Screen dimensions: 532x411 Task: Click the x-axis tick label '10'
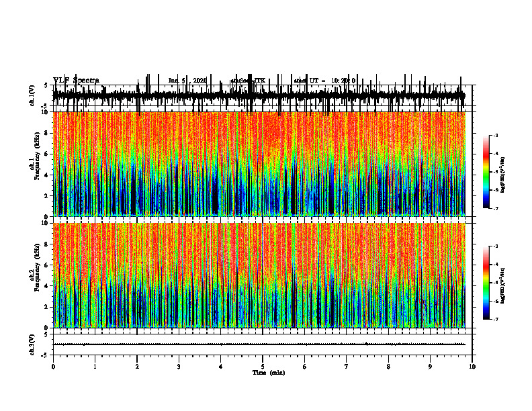click(x=472, y=367)
